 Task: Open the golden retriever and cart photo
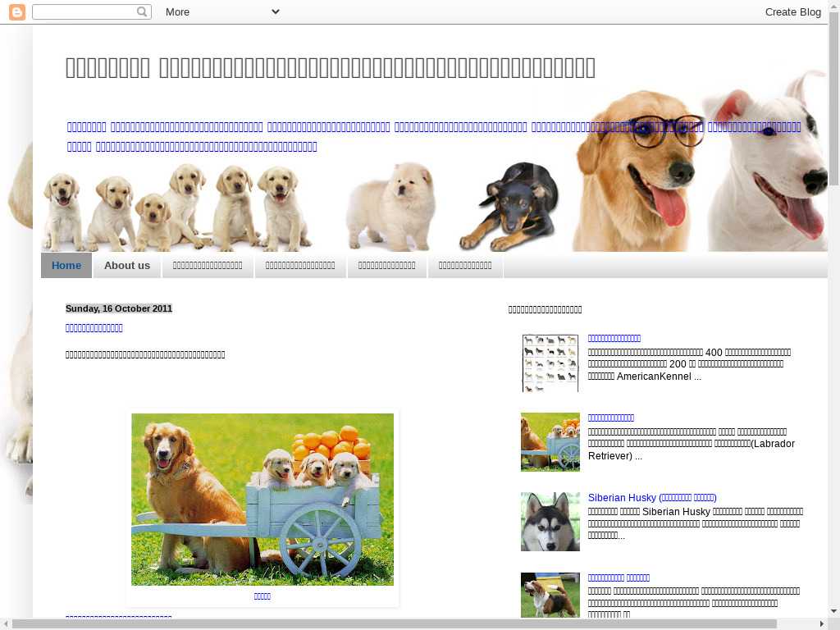point(262,500)
